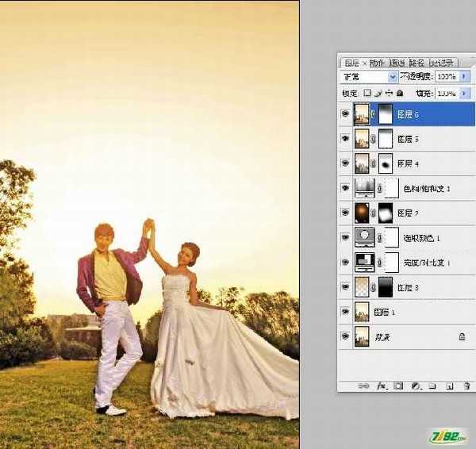Switch to the 通道 channels tab
Screen dimensions: 476x449
pos(397,63)
